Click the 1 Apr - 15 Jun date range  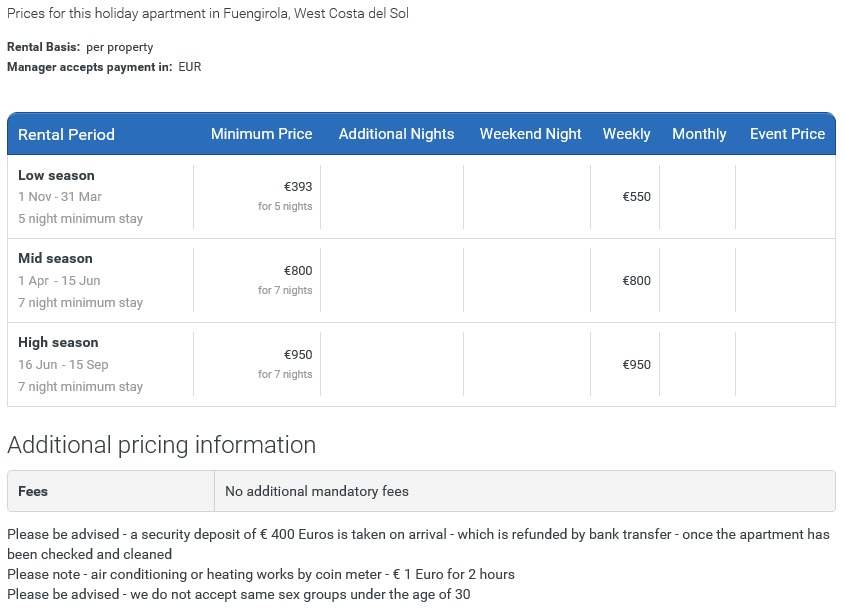click(59, 281)
